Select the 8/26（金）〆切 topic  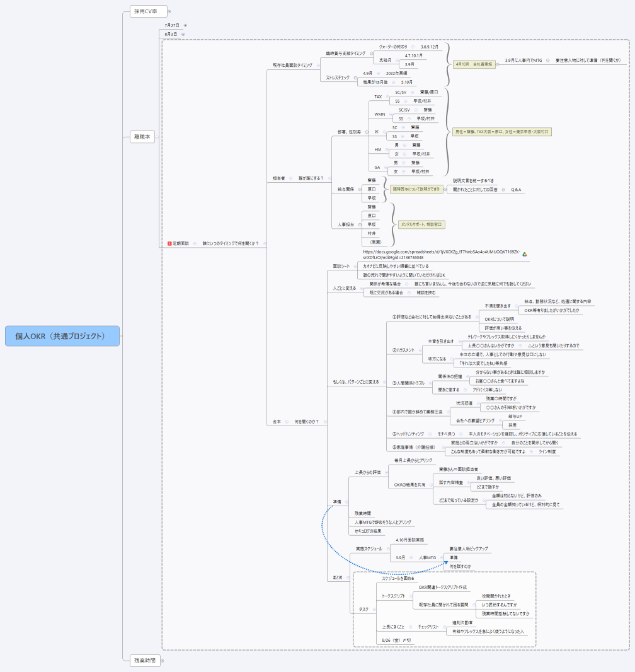pos(396,640)
